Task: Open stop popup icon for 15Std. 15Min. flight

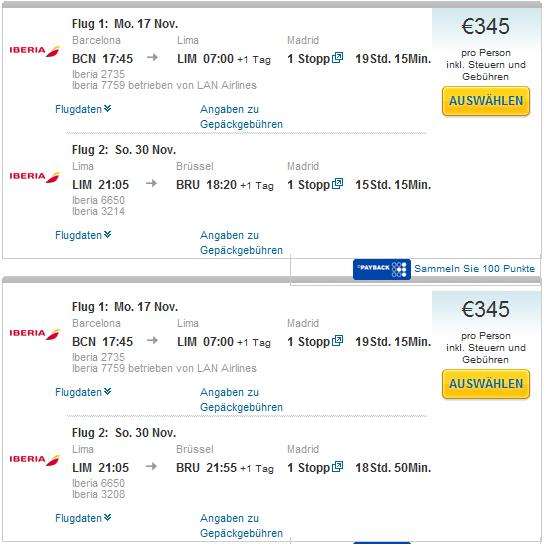Action: coord(337,184)
